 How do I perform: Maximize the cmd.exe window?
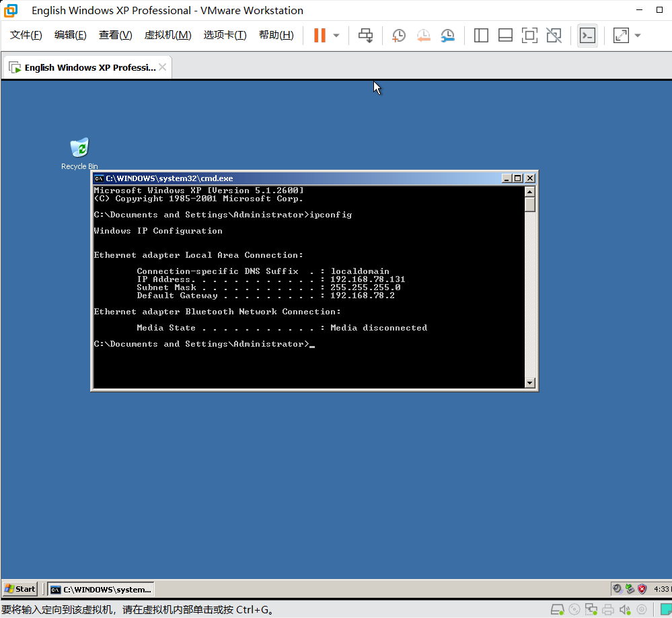(x=518, y=178)
